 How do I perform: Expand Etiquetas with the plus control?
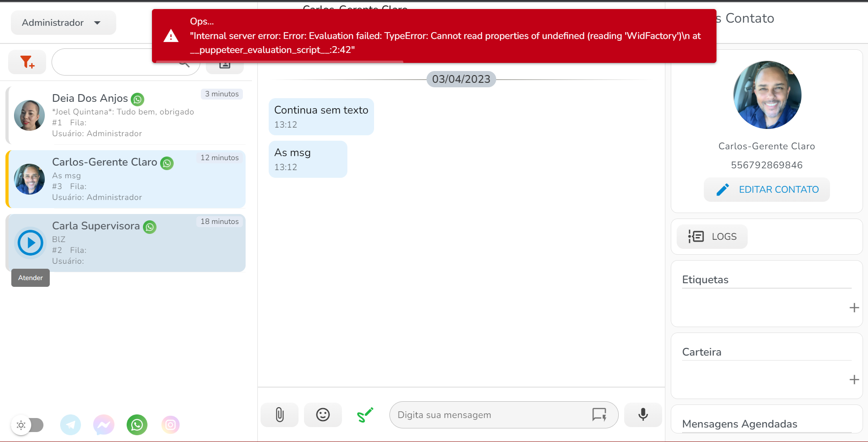click(x=854, y=308)
